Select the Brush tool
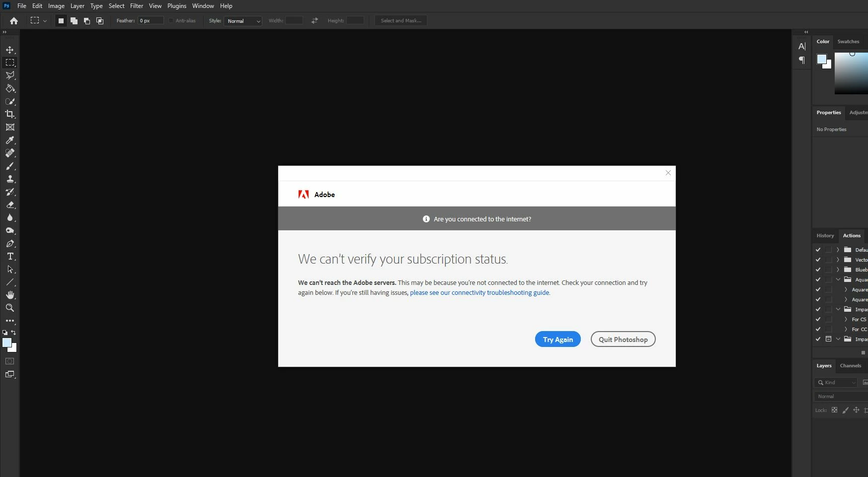Viewport: 868px width, 477px height. click(10, 166)
